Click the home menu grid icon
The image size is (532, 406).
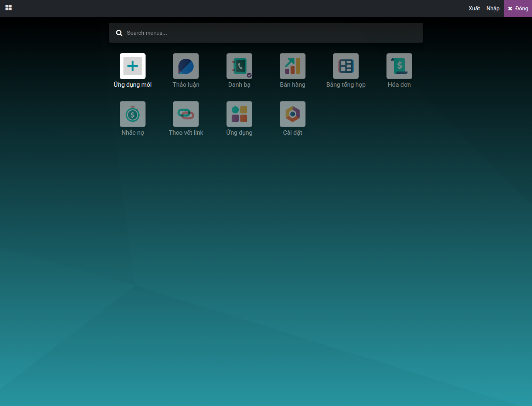(x=8, y=8)
